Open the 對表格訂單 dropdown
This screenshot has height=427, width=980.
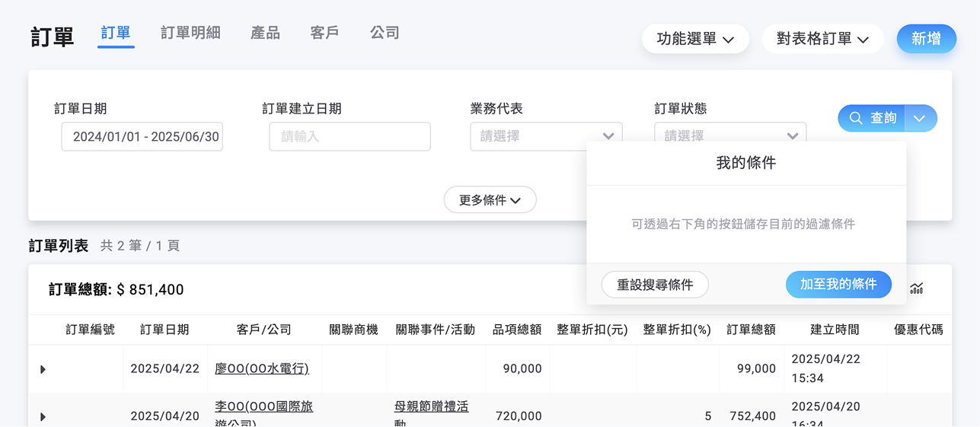[x=822, y=39]
